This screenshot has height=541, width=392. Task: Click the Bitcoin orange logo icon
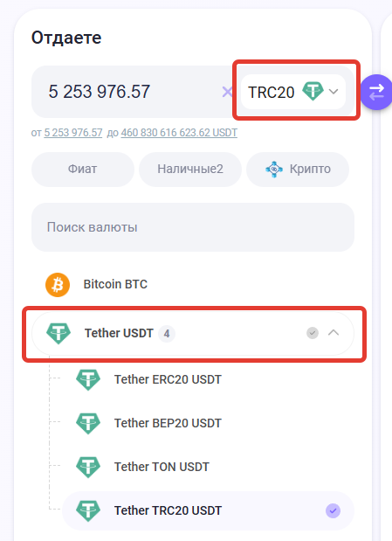click(58, 285)
